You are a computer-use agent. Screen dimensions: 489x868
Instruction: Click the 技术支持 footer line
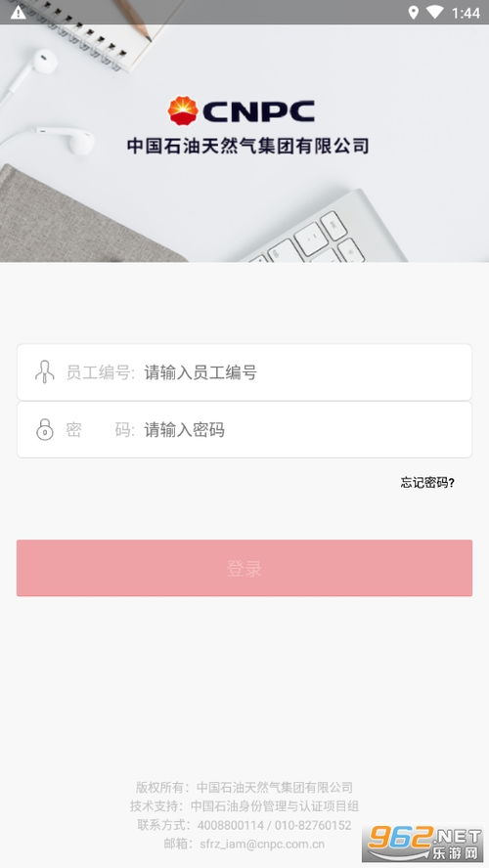244,806
